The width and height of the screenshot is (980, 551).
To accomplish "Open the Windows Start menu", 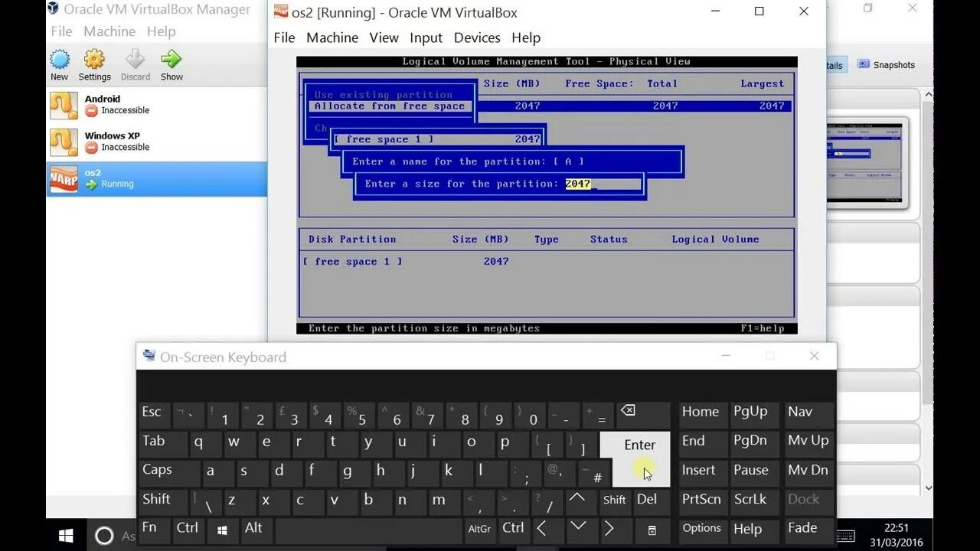I will (x=66, y=536).
